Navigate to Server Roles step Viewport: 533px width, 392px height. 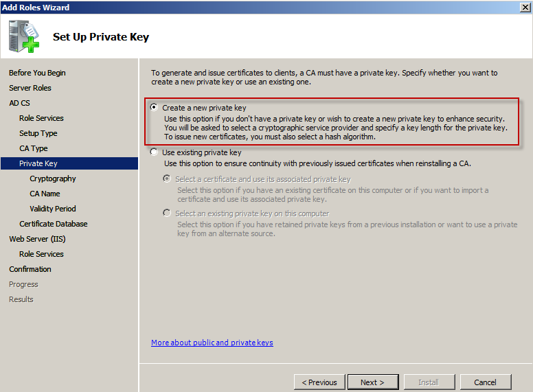coord(30,88)
